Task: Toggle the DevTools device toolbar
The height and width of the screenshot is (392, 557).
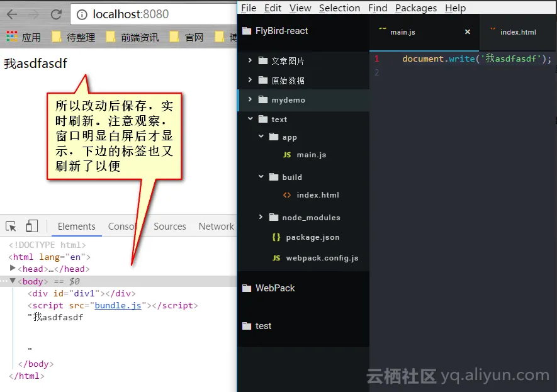Action: point(32,226)
